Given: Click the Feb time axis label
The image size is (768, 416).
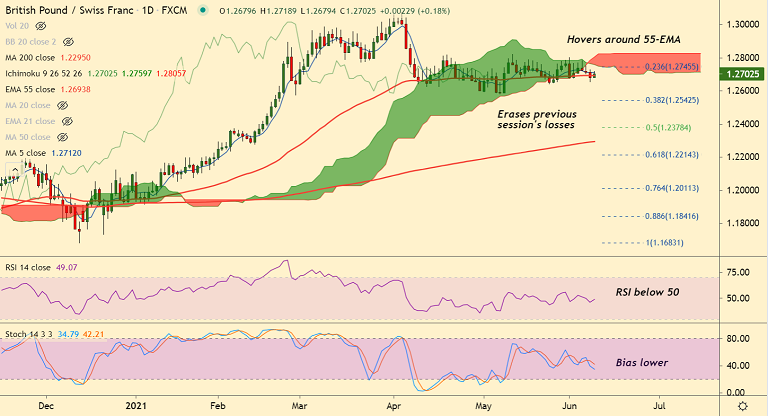Looking at the screenshot, I should 217,406.
